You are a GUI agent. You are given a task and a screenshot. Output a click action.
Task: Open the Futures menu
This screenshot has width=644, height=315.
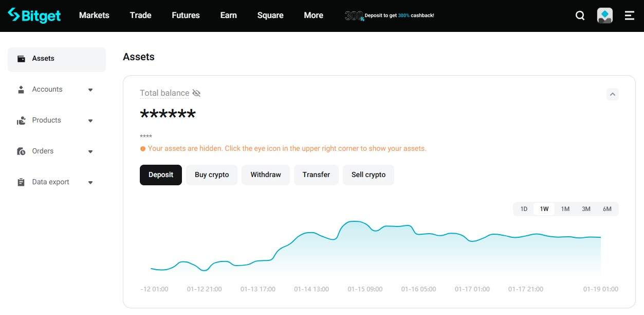(x=186, y=15)
